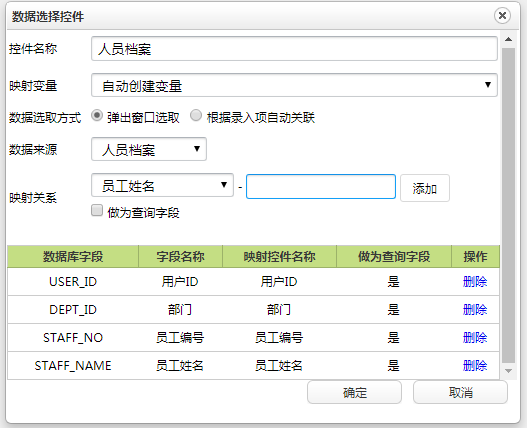Click the empty mapping control name input
Viewport: 527px width, 428px height.
tap(321, 187)
